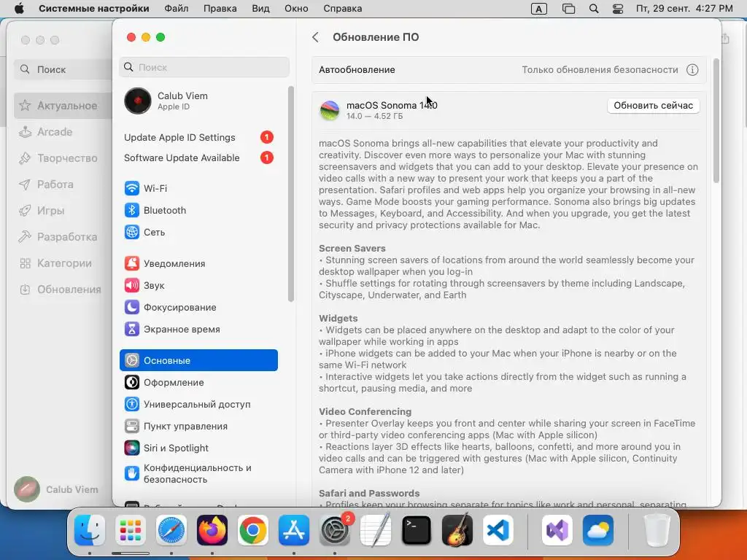Click the settings sidebar scrollbar
Screen dimensions: 747x560
point(290,194)
